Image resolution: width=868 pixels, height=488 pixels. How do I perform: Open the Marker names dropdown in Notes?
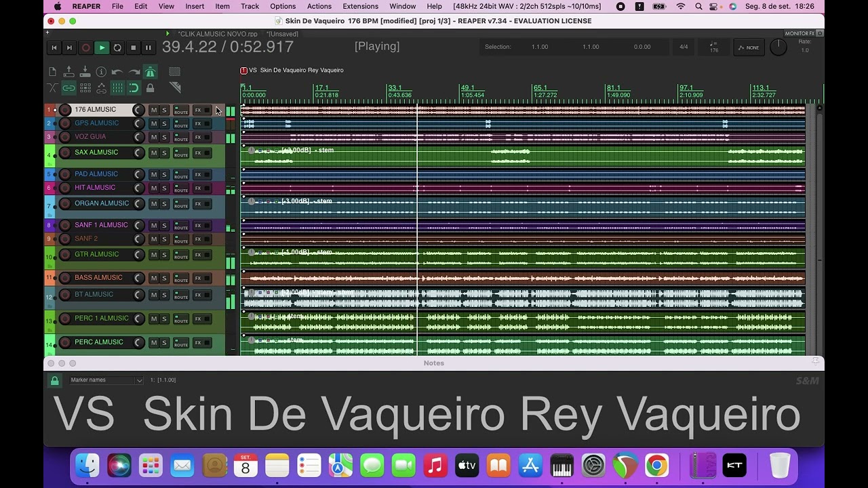click(x=106, y=380)
